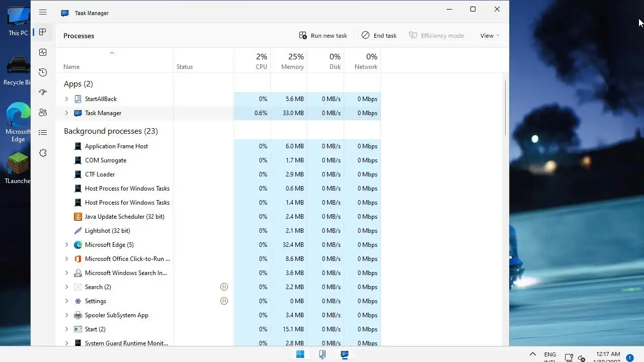This screenshot has height=362, width=644.
Task: Expand the Search (2) process group
Action: [x=66, y=287]
